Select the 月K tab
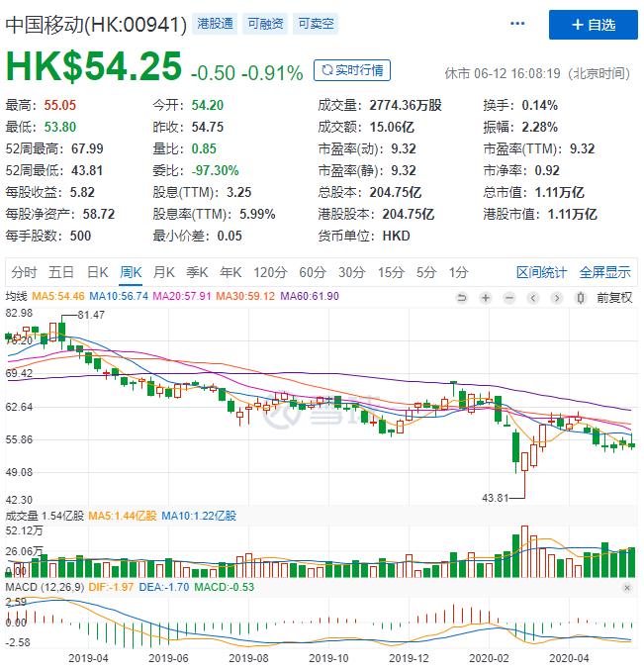Viewport: 644px width, 672px height. click(163, 272)
